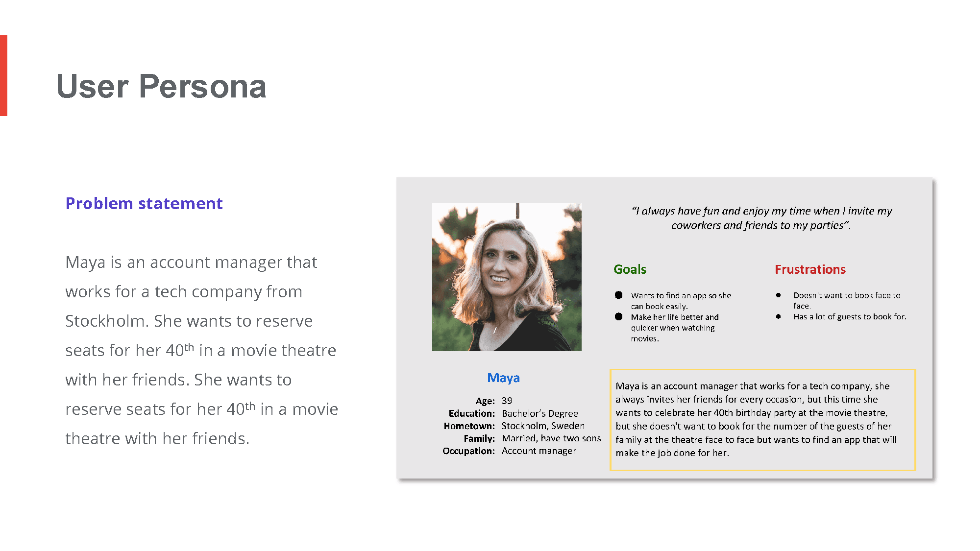Image resolution: width=980 pixels, height=551 pixels.
Task: Click the blue Maya name label
Action: click(x=503, y=378)
